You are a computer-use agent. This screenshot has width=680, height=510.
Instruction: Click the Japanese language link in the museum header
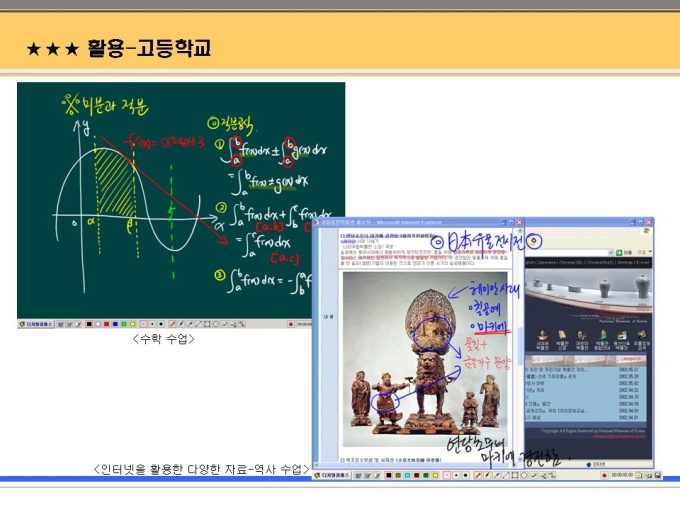[545, 262]
